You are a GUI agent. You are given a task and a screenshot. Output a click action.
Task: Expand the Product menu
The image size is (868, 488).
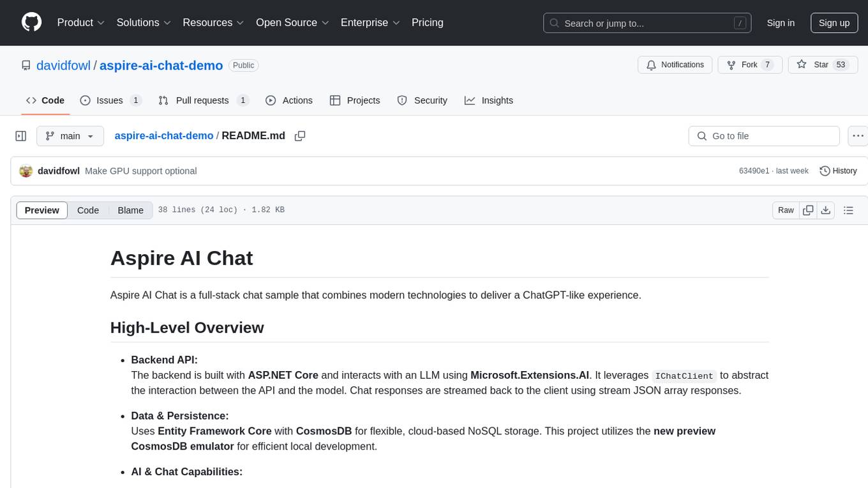coord(81,22)
